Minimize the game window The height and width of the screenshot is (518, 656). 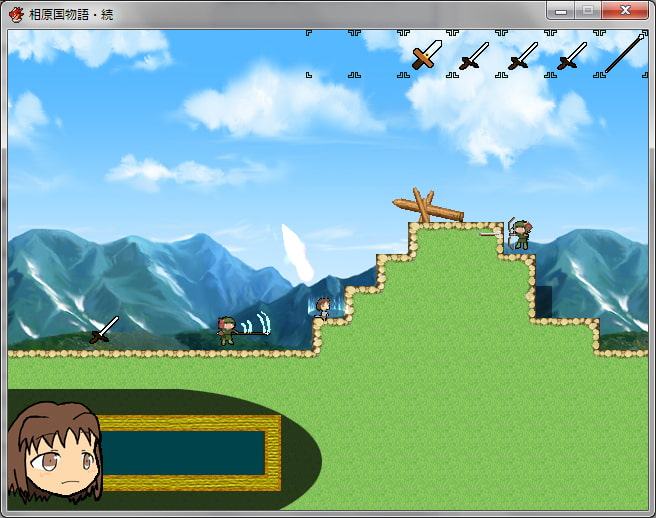click(x=561, y=11)
